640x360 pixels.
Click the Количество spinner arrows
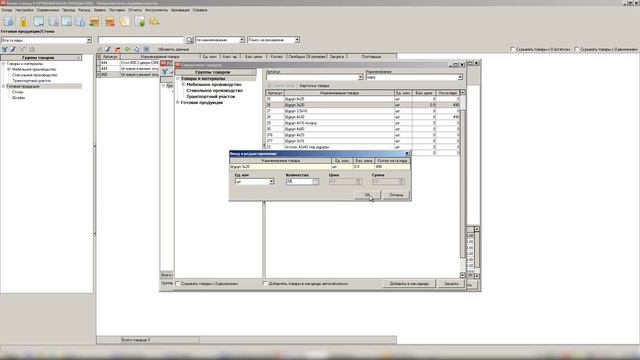(316, 182)
